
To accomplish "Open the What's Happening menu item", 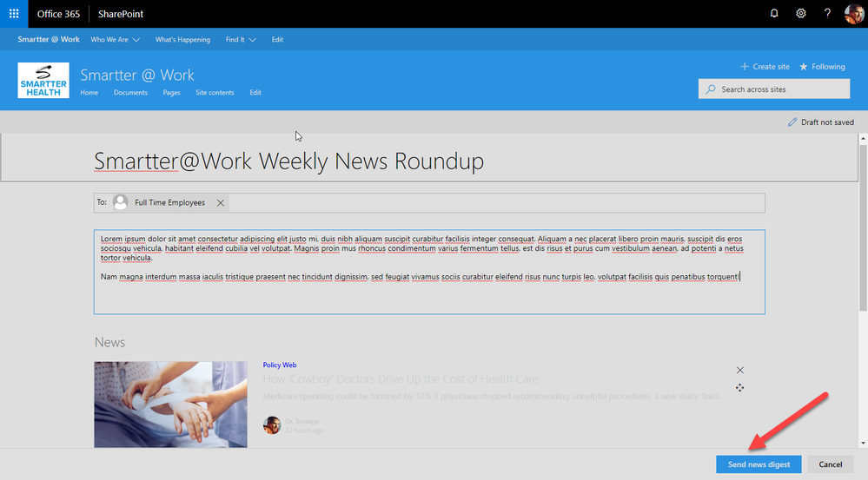I will (182, 40).
